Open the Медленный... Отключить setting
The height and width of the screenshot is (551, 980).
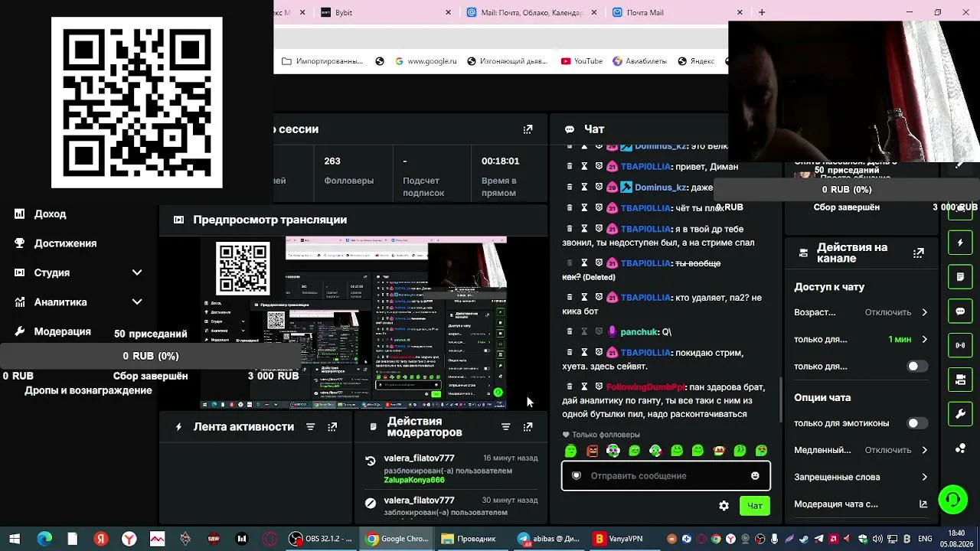861,450
